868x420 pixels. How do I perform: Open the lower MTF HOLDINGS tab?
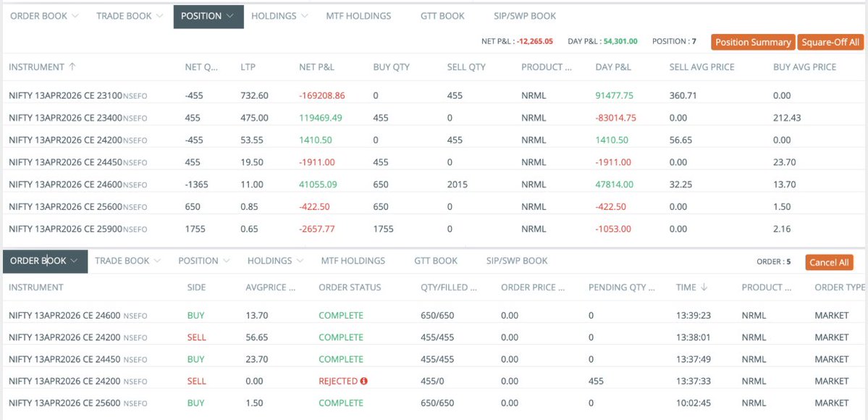[353, 261]
